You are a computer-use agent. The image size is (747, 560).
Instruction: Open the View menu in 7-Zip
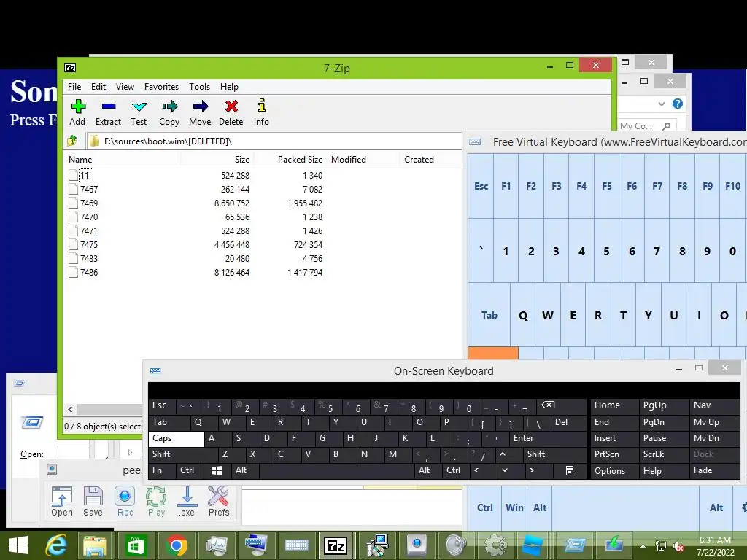[x=125, y=87]
